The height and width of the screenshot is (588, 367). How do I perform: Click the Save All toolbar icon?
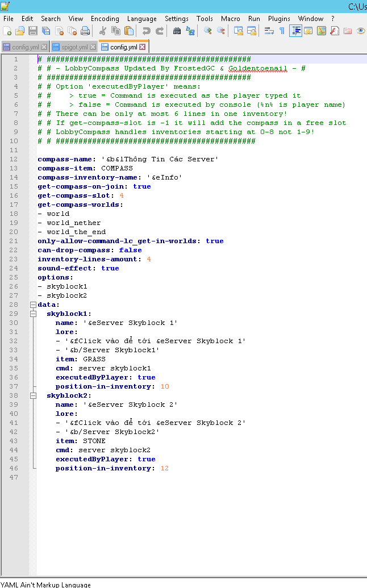pos(46,31)
